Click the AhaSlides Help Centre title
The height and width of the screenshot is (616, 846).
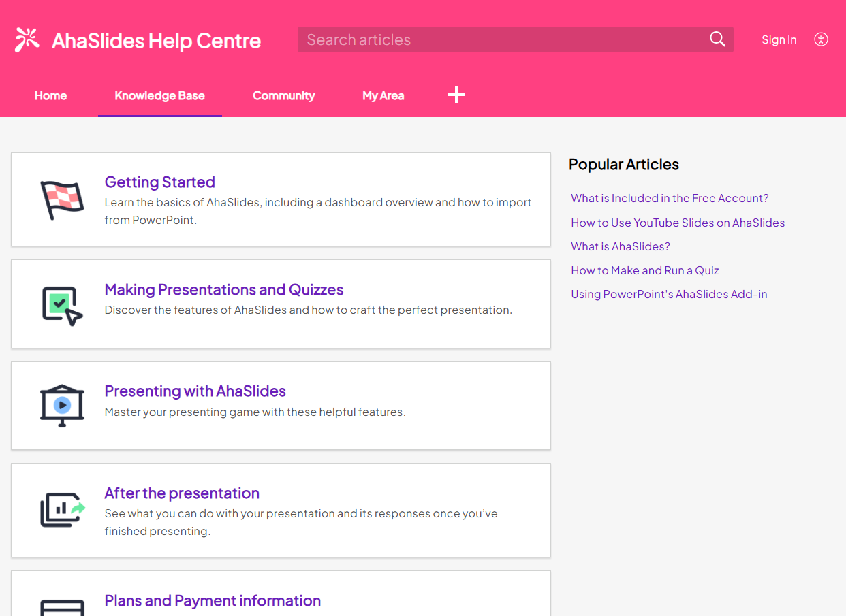pyautogui.click(x=156, y=41)
